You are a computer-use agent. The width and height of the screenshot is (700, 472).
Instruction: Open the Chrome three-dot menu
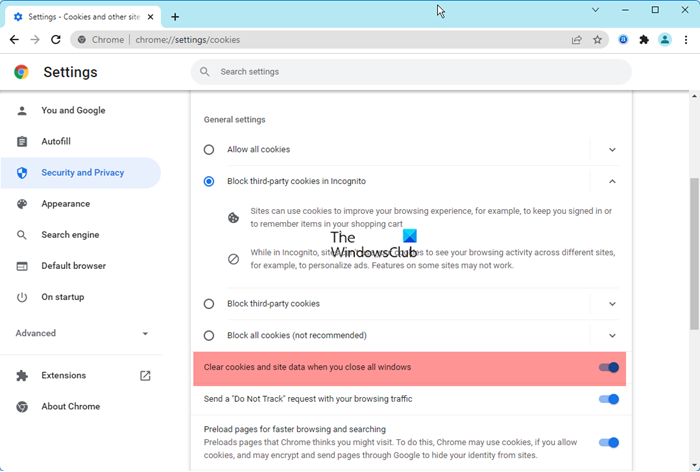(x=686, y=40)
